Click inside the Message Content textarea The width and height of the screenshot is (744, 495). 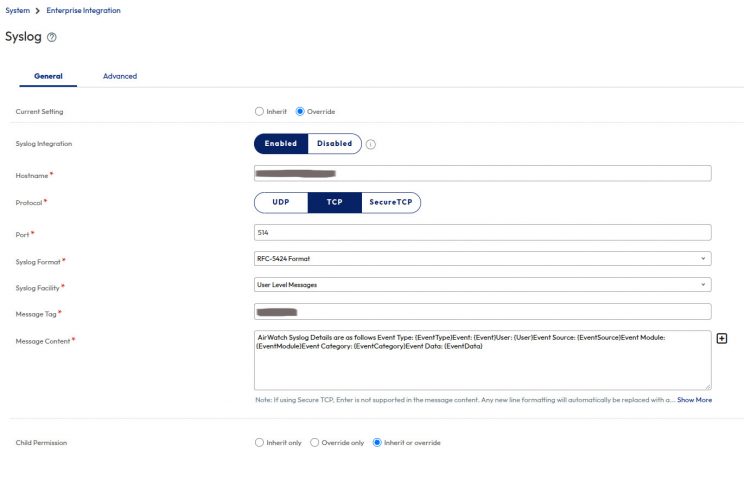click(483, 360)
